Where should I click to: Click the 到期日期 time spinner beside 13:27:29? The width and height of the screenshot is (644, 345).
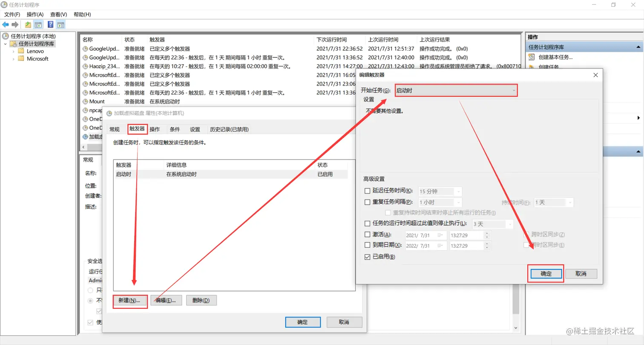tap(488, 246)
